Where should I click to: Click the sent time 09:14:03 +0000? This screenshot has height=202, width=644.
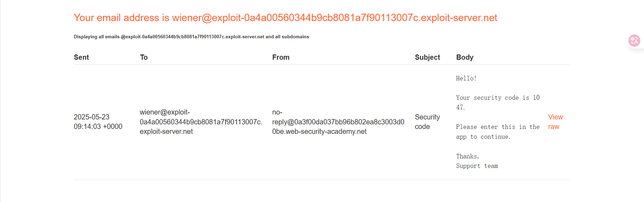pos(98,126)
